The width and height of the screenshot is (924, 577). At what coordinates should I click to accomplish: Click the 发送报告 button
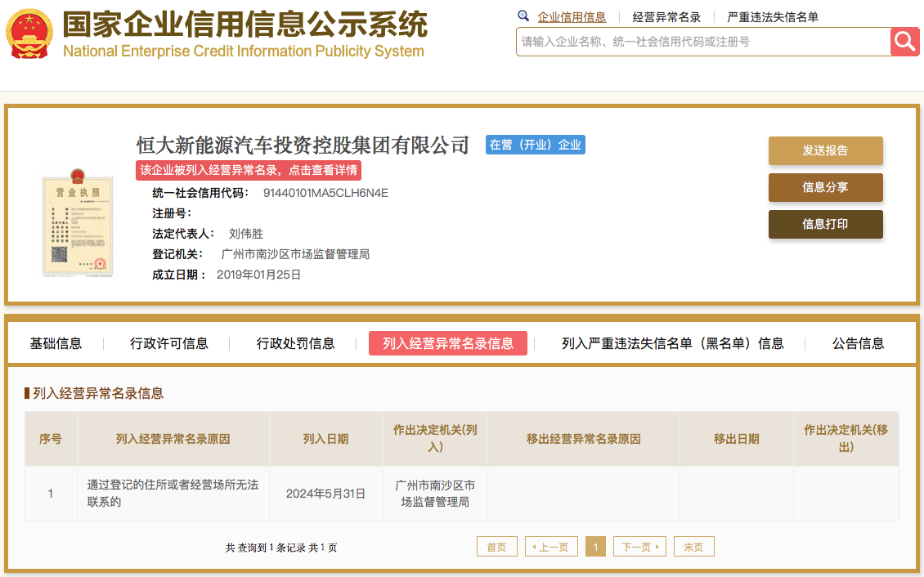(x=826, y=150)
